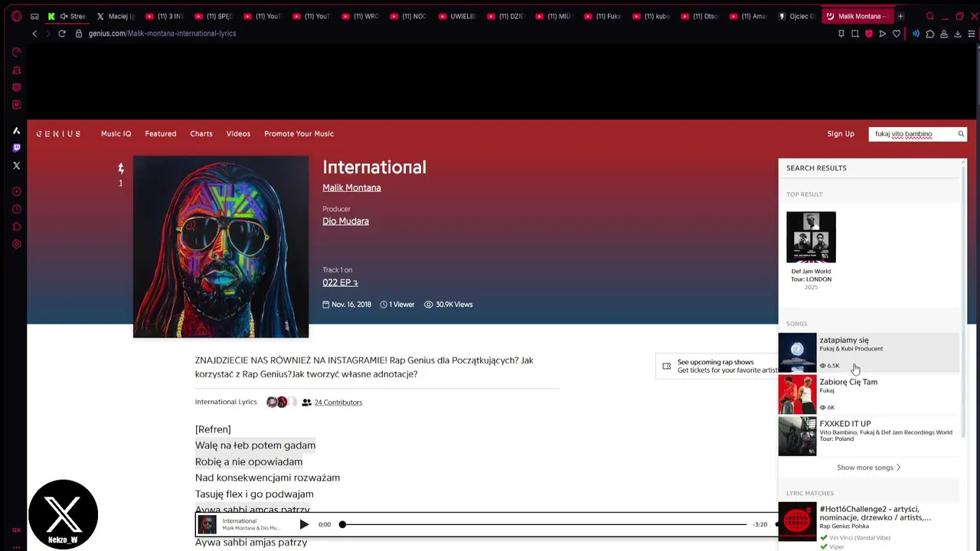The image size is (980, 551).
Task: Open the sidebar history clock icon
Action: point(16,209)
